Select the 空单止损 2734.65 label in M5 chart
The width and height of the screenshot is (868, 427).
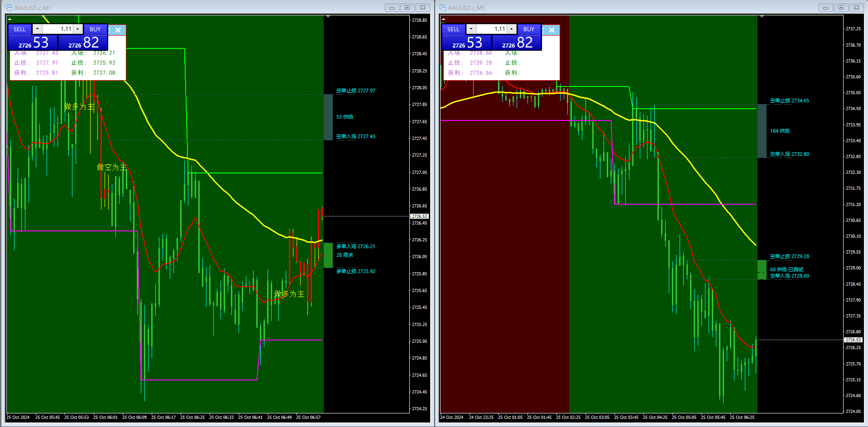point(789,101)
